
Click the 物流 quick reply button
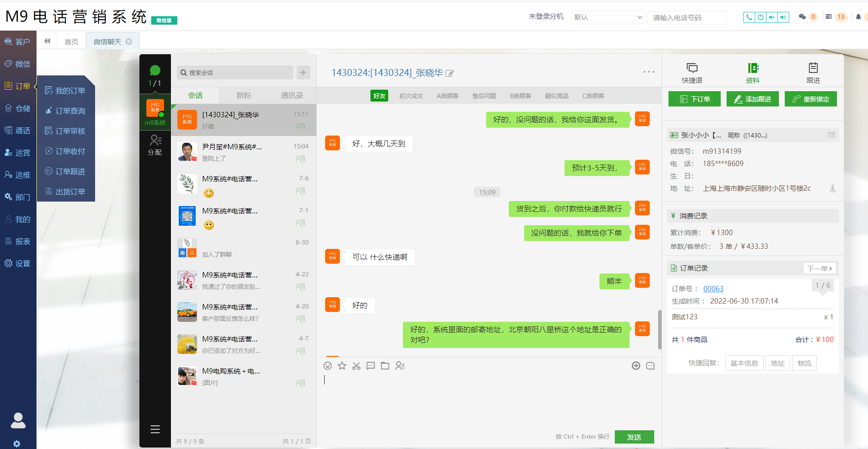point(804,363)
